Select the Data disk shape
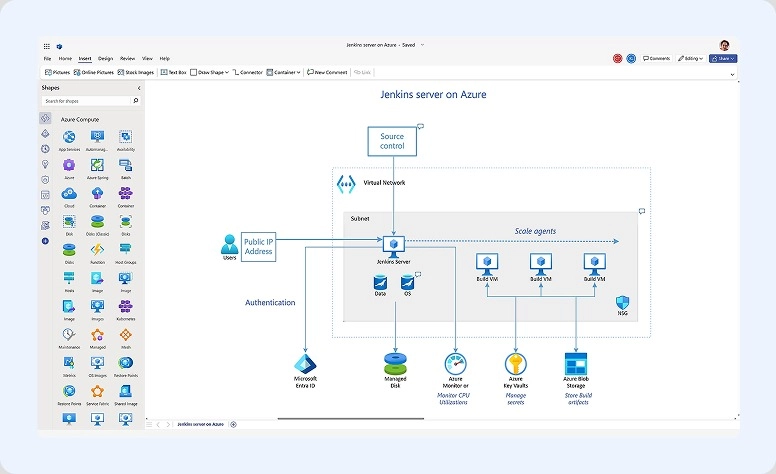The width and height of the screenshot is (776, 474). 380,285
